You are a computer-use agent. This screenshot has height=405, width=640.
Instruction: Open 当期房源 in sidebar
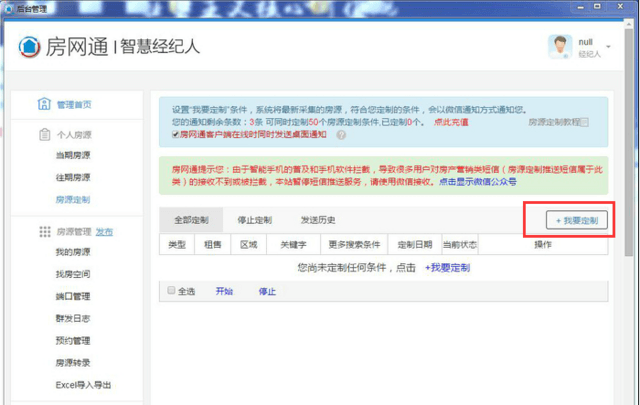[73, 155]
